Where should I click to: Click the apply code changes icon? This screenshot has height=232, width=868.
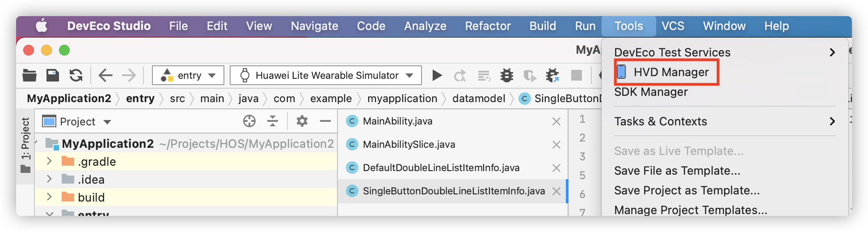(484, 76)
